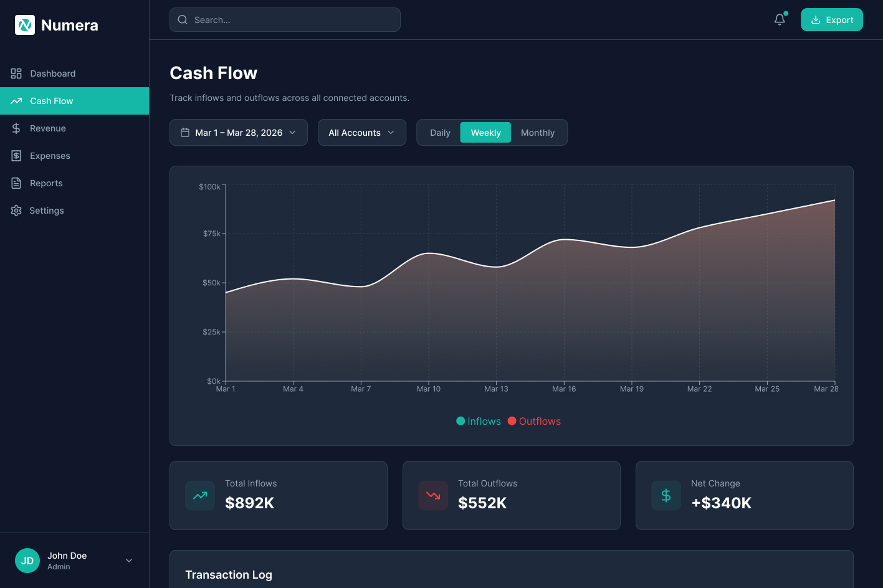Click the Expenses receipt icon in sidebar

point(16,156)
